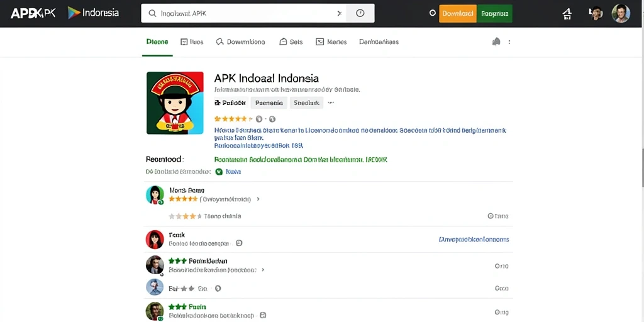
Task: Click the reviewer name Fenk
Action: [177, 235]
